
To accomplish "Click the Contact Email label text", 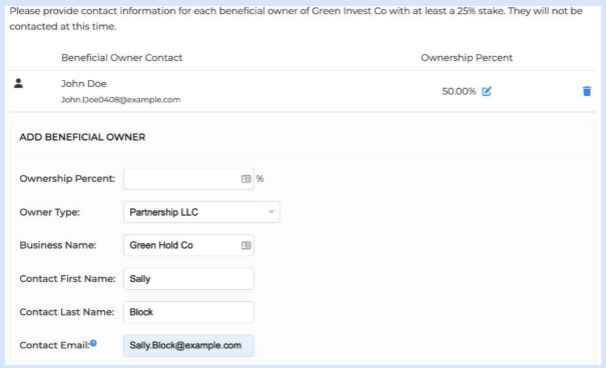I will 54,345.
